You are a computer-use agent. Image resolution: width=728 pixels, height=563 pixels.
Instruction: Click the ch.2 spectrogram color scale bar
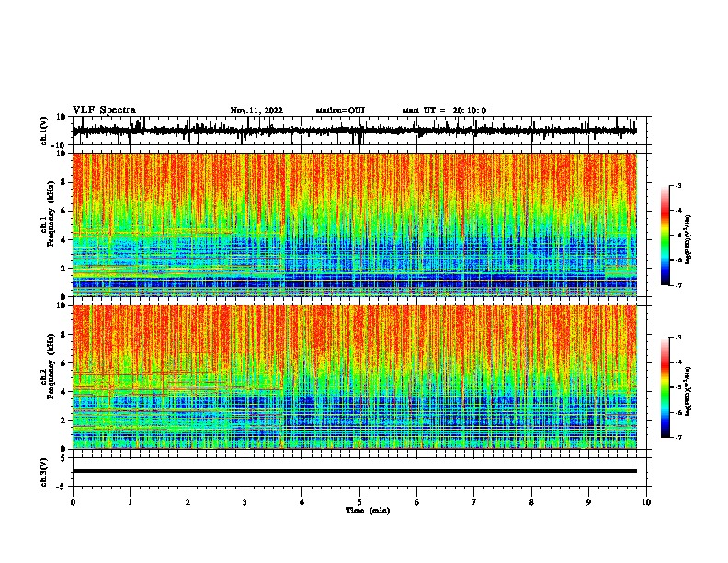[665, 387]
